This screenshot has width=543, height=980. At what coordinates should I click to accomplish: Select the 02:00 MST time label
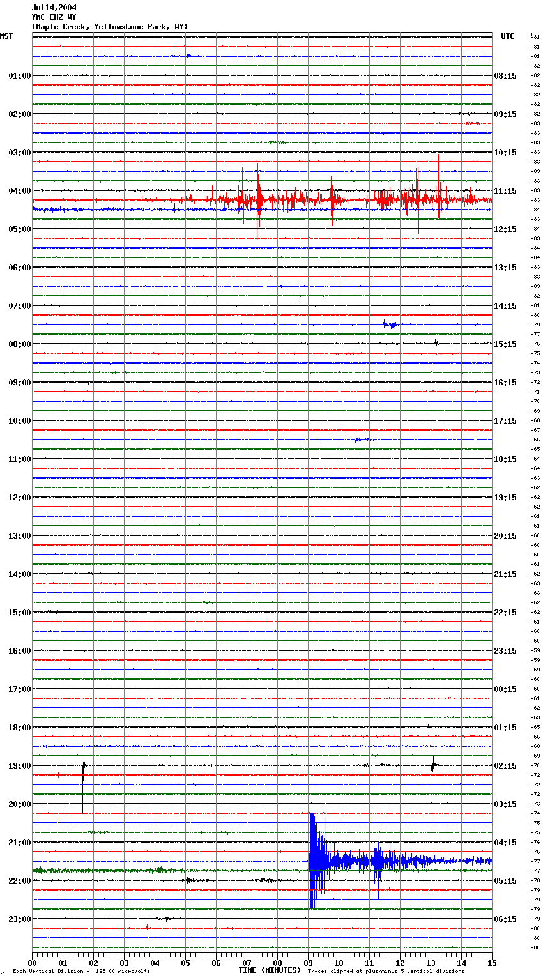pos(20,114)
